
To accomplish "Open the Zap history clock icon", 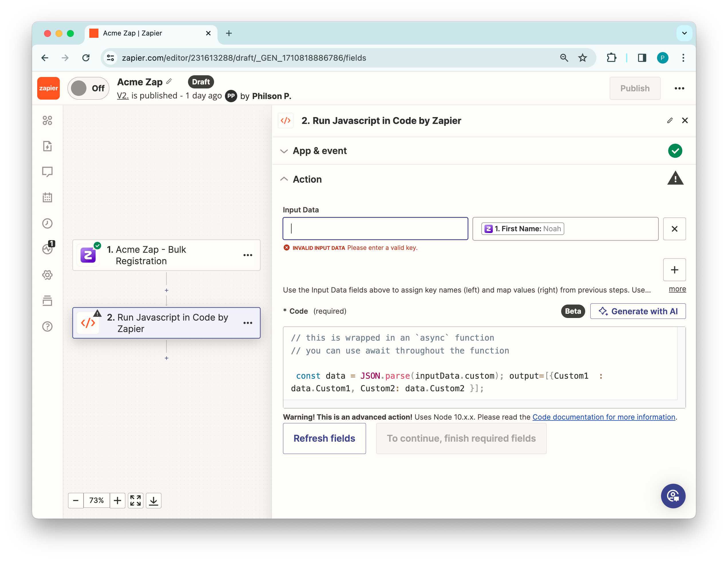I will click(x=47, y=223).
